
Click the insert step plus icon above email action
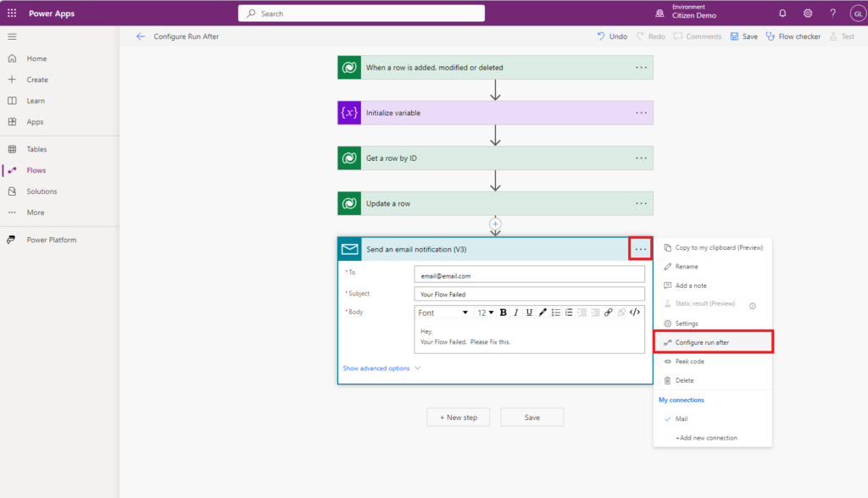(496, 224)
